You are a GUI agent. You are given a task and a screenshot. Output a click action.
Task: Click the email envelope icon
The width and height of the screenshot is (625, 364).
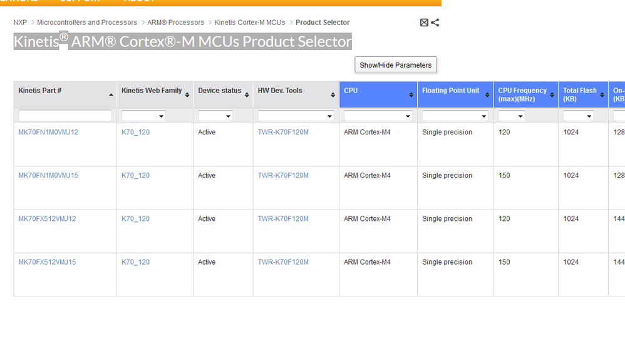point(424,23)
